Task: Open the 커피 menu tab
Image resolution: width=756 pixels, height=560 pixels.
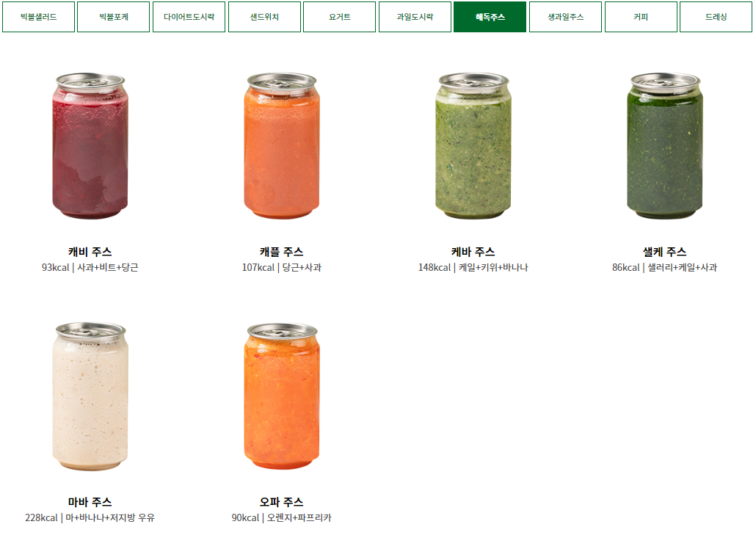Action: coord(641,17)
